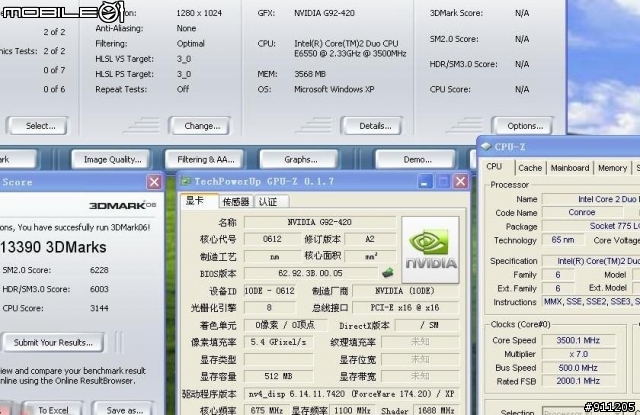This screenshot has width=640, height=415.
Task: Switch to the 传感器 tab in GPU-Z
Action: click(x=236, y=202)
